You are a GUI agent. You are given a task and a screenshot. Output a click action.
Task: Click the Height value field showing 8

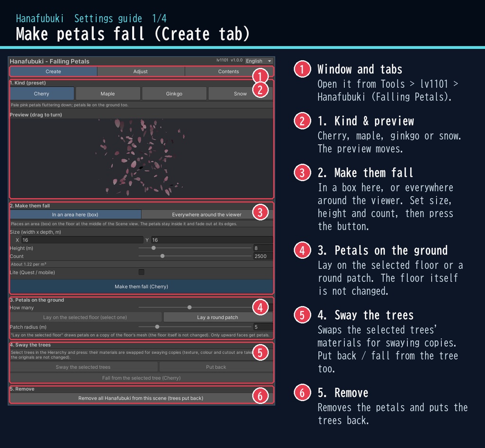pyautogui.click(x=263, y=248)
